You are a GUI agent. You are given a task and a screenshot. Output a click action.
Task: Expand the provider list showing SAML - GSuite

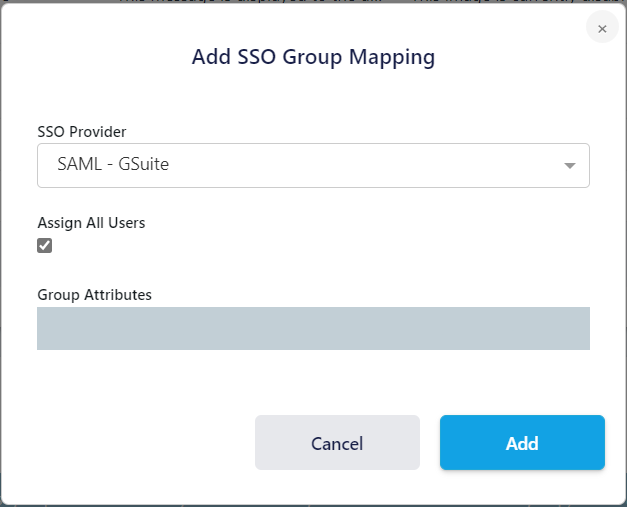click(570, 166)
